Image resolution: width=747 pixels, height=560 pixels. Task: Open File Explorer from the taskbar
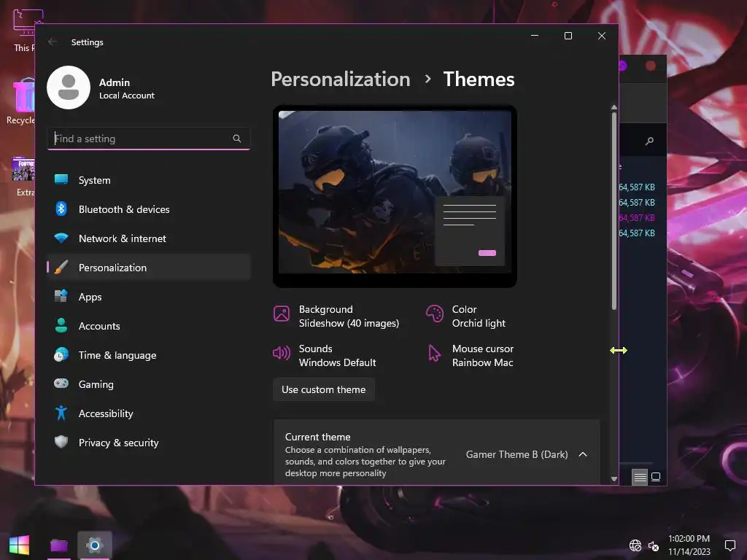coord(58,545)
